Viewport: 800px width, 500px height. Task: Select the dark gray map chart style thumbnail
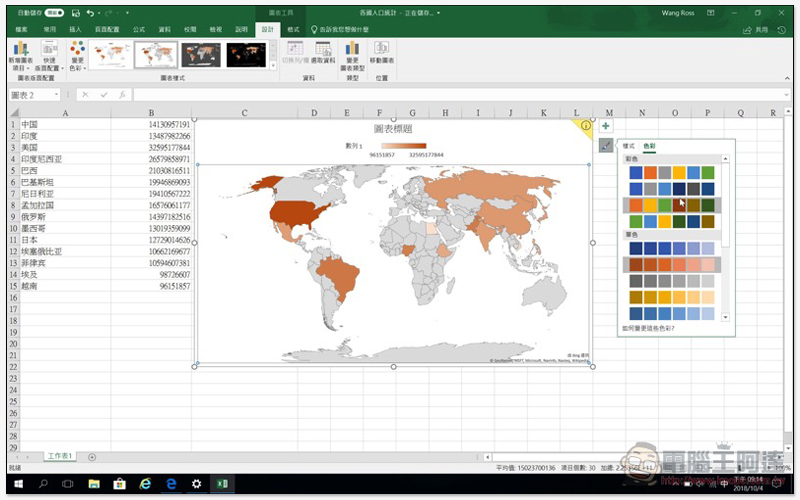pyautogui.click(x=201, y=55)
